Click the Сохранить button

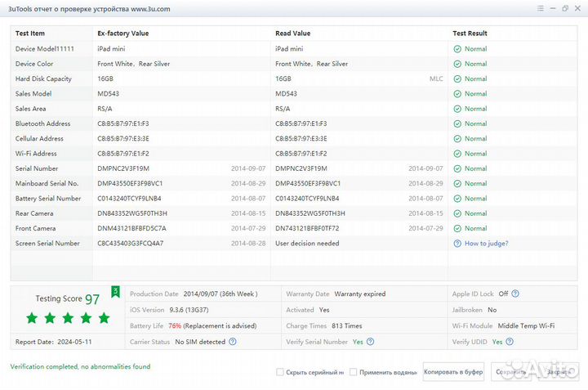click(x=511, y=372)
